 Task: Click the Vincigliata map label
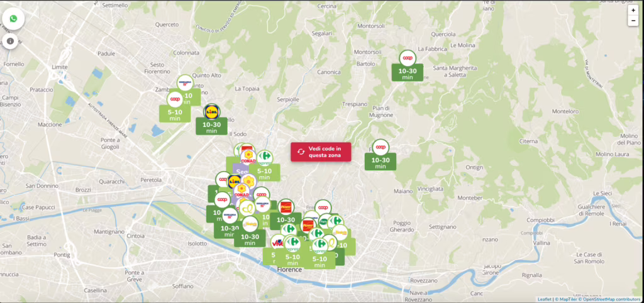[x=430, y=189]
